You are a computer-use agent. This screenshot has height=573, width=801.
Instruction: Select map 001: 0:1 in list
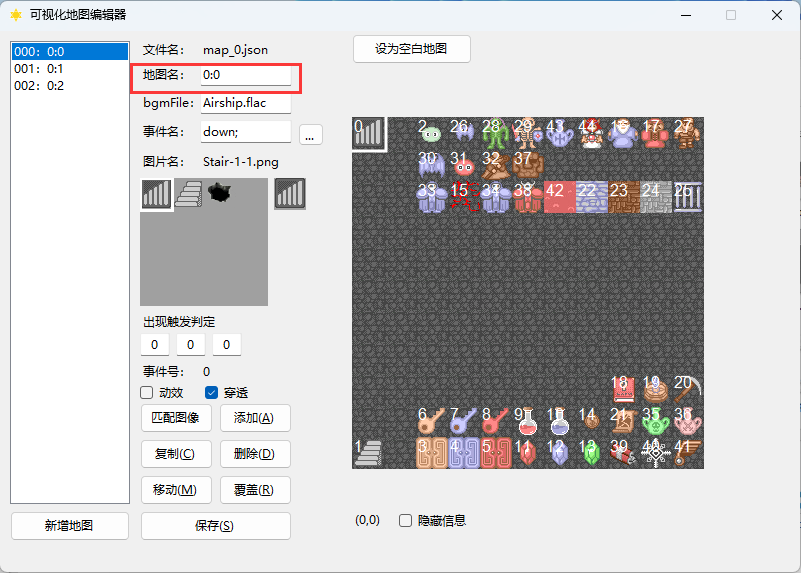[70, 68]
